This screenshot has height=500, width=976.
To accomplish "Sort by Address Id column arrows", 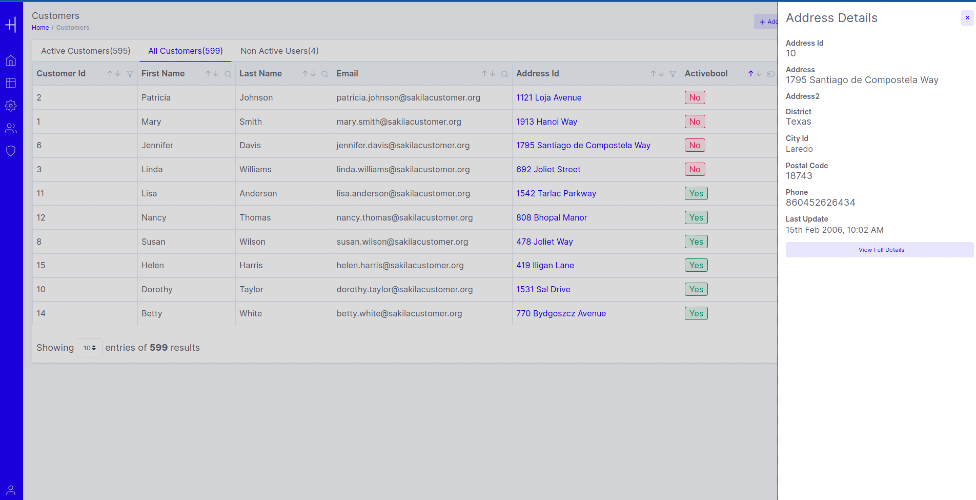I will (x=657, y=73).
